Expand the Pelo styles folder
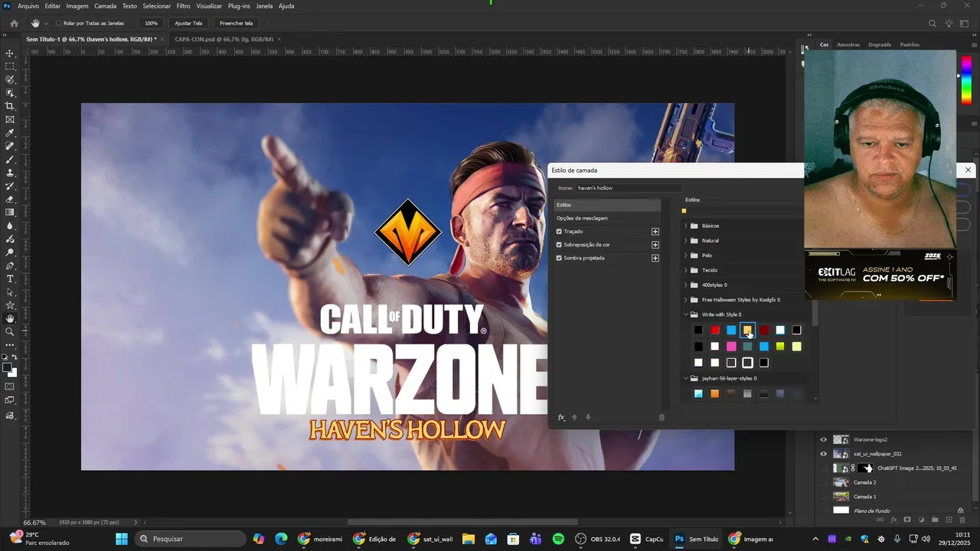Viewport: 980px width, 551px height. 686,256
